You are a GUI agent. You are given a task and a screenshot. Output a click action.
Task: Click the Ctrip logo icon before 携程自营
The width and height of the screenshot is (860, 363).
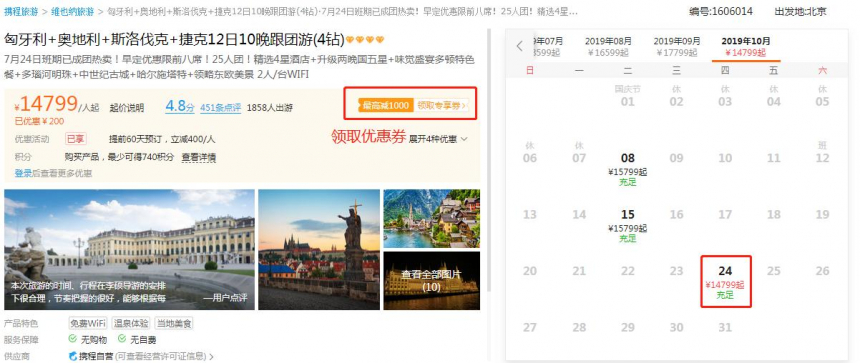coord(73,356)
